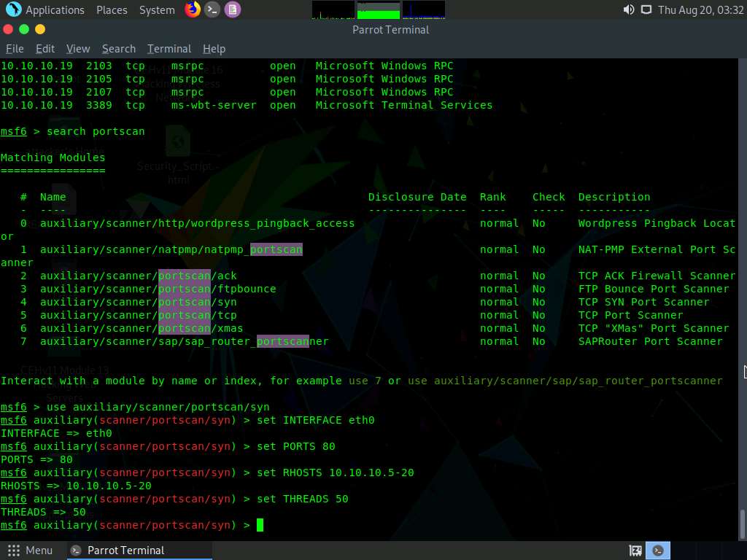Screen dimensions: 747x560
Task: Click 'RHOSTS => 10.10.10.5-20' output line
Action: (x=76, y=486)
